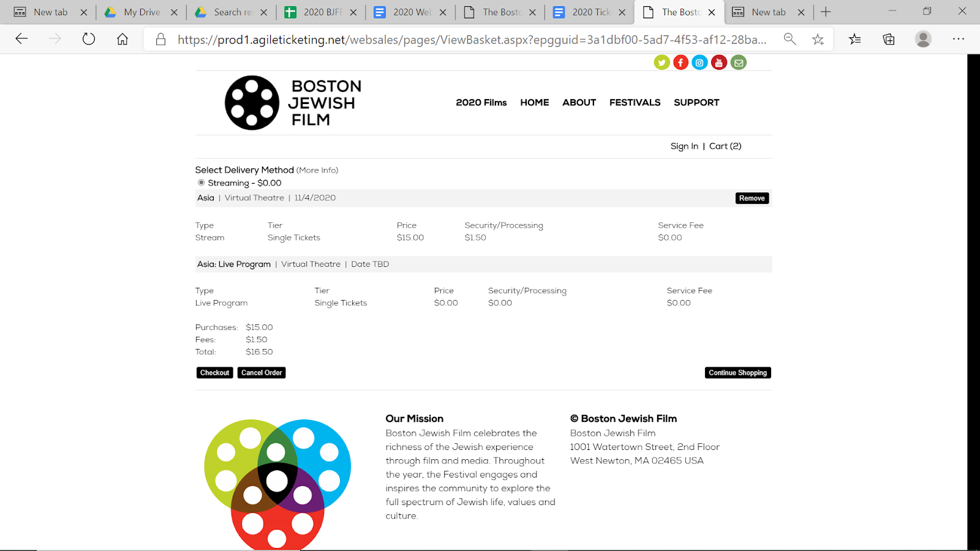Click the Date TBD text
The width and height of the screenshot is (980, 551).
click(370, 264)
